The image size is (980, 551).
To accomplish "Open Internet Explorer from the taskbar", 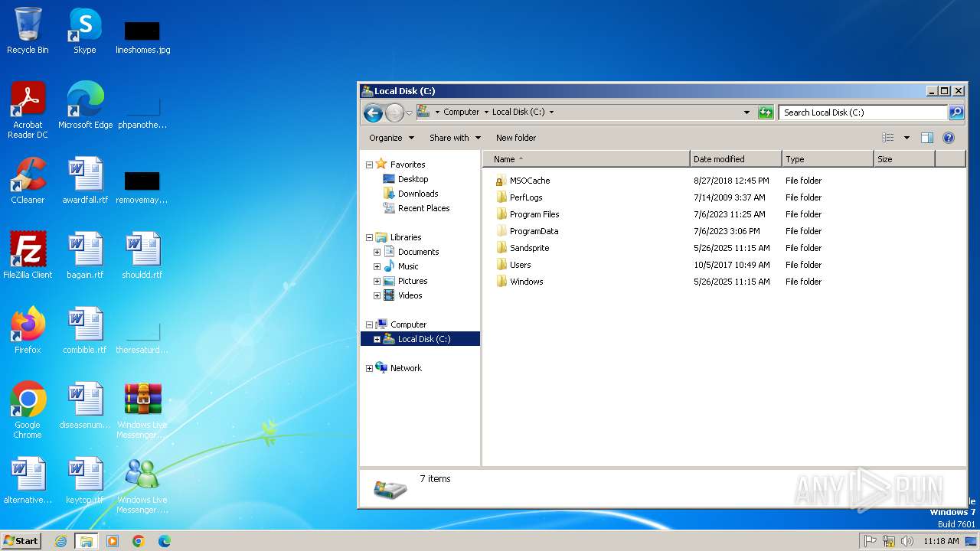I will 60,541.
